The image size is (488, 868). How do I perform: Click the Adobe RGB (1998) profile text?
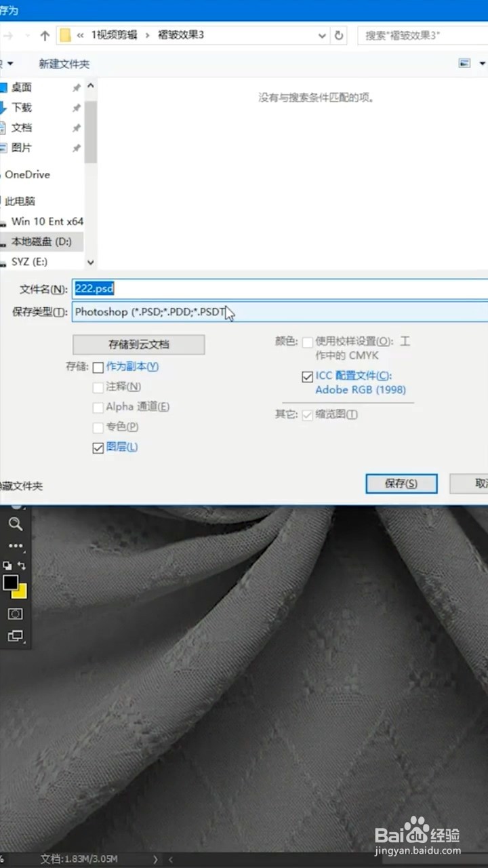click(361, 390)
